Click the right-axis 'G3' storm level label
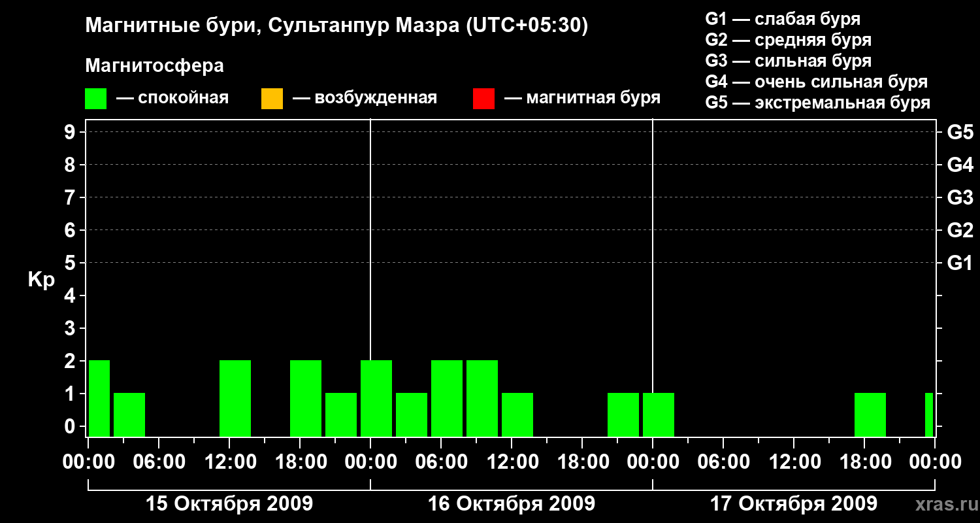The height and width of the screenshot is (523, 980). point(960,197)
